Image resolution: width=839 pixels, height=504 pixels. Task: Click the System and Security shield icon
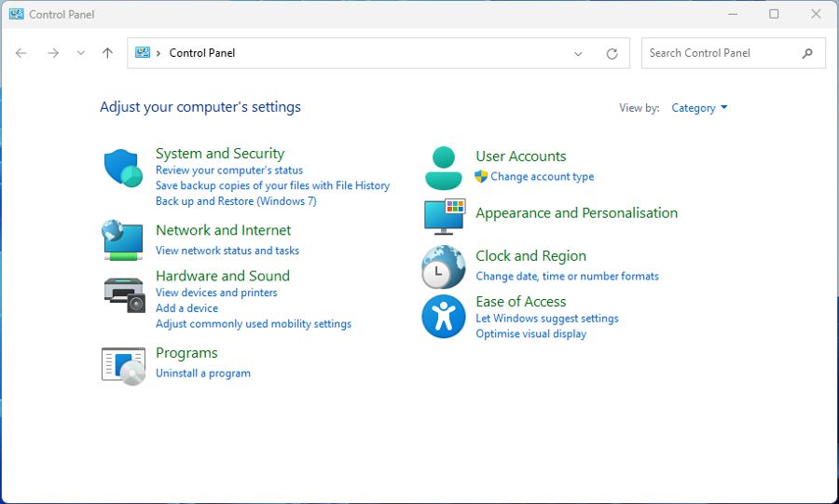pos(122,169)
